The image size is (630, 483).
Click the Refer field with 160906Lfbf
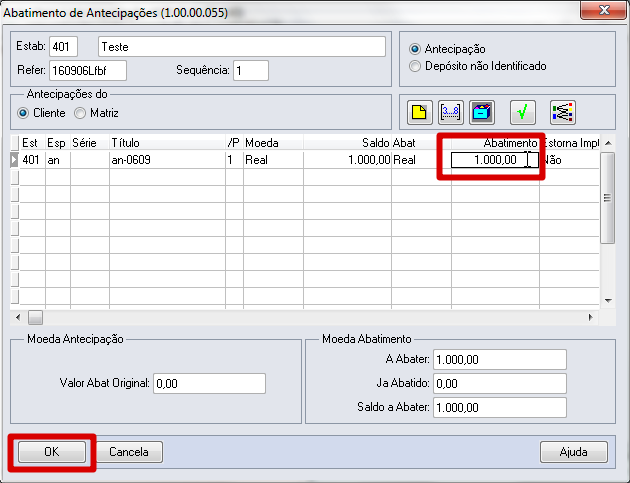tap(88, 71)
